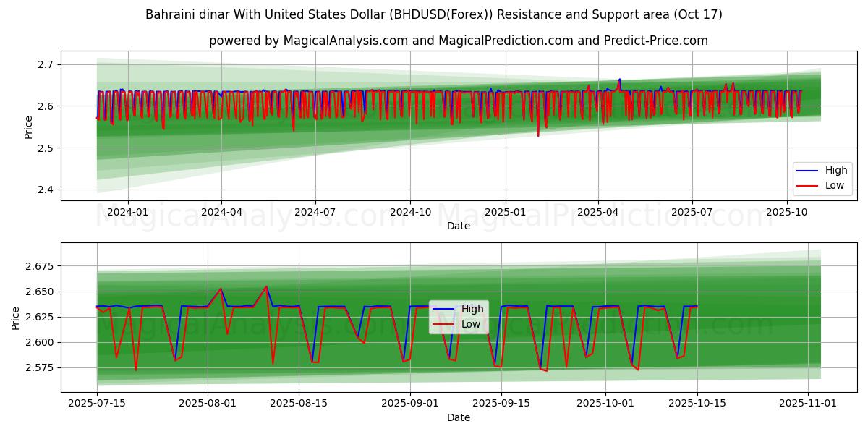Image resolution: width=868 pixels, height=434 pixels.
Task: Click the Price y-axis label of upper chart
Action: (x=29, y=127)
